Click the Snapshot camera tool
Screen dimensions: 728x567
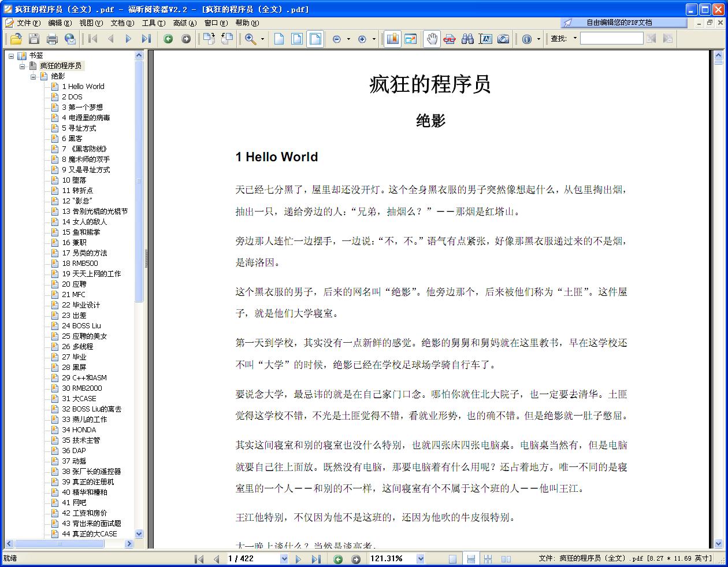click(503, 39)
